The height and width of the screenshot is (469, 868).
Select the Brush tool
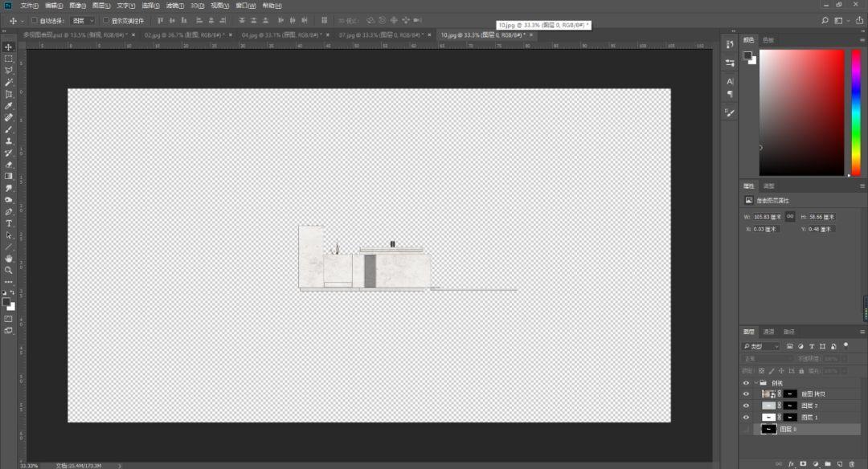(8, 129)
